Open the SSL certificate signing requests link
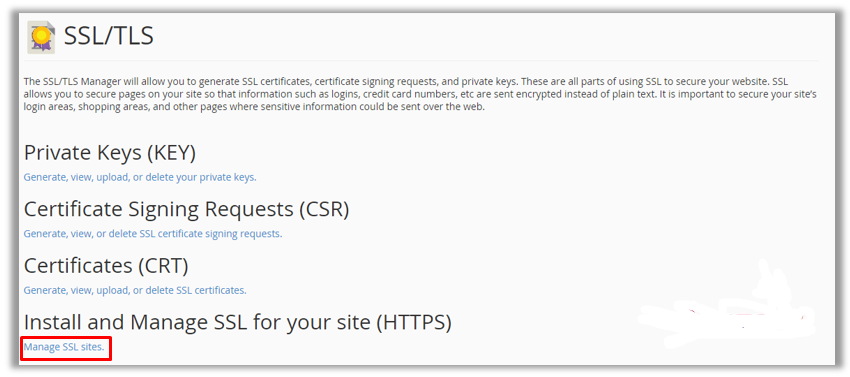This screenshot has height=377, width=850. point(153,234)
